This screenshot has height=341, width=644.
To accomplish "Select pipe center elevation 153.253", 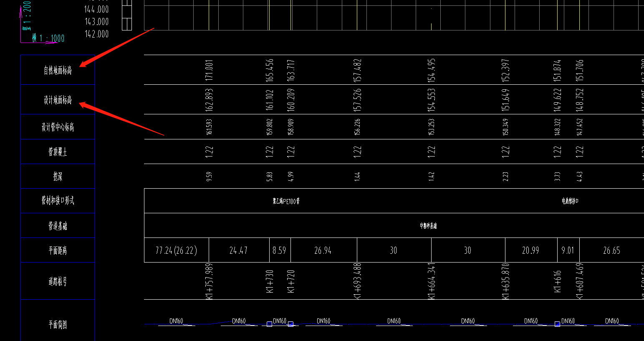I will pyautogui.click(x=432, y=127).
